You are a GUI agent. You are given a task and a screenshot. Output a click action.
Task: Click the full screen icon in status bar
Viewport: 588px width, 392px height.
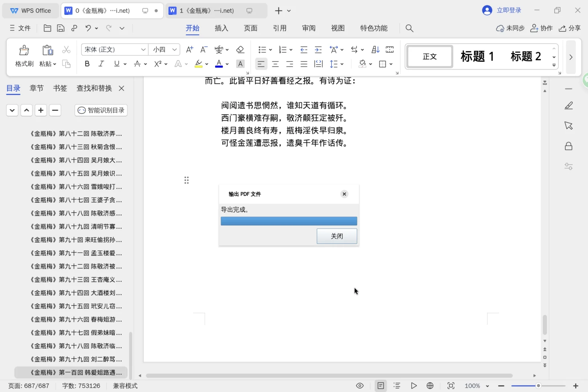tap(451, 385)
